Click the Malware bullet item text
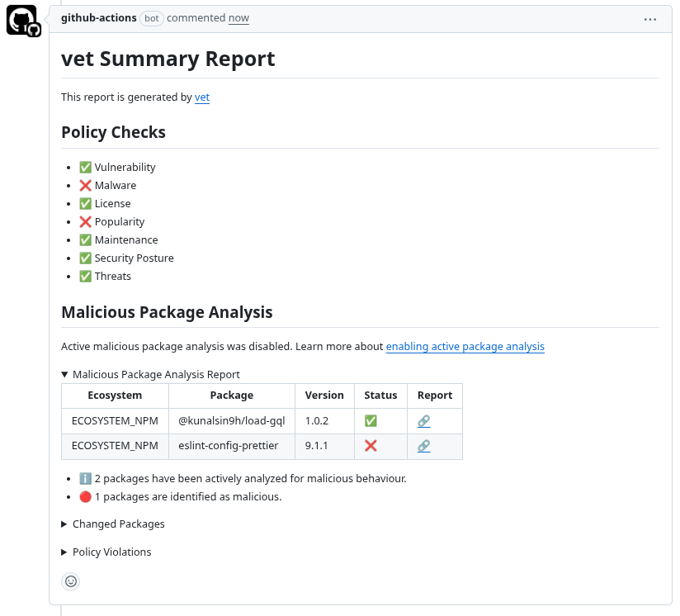The height and width of the screenshot is (616, 680). point(114,185)
